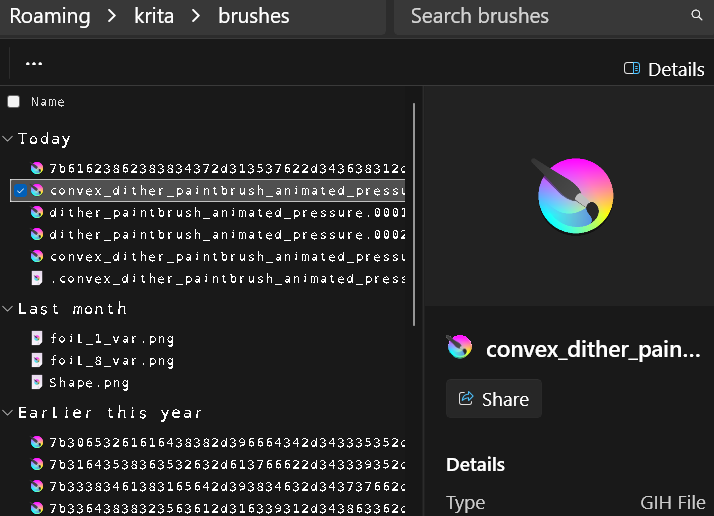This screenshot has height=516, width=714.
Task: Click the share arrow icon
Action: [466, 398]
